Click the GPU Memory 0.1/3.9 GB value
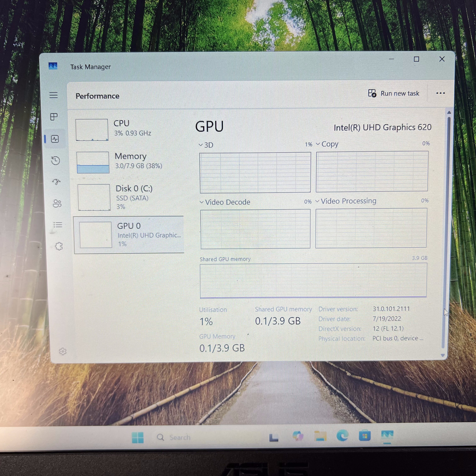The width and height of the screenshot is (476, 476). coord(222,348)
